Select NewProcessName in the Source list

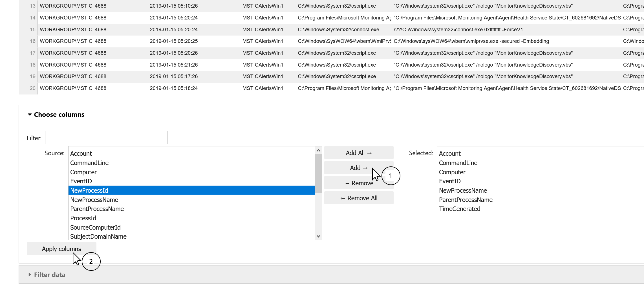click(191, 200)
